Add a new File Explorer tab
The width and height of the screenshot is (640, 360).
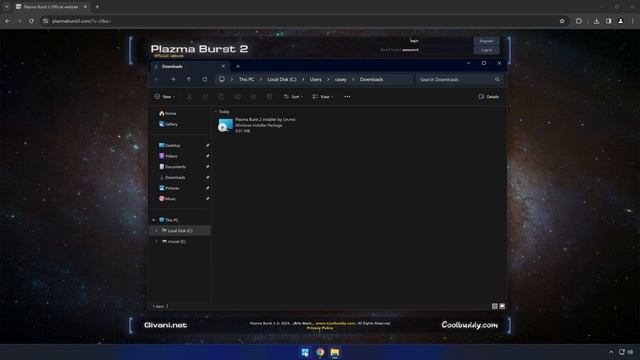coord(238,66)
